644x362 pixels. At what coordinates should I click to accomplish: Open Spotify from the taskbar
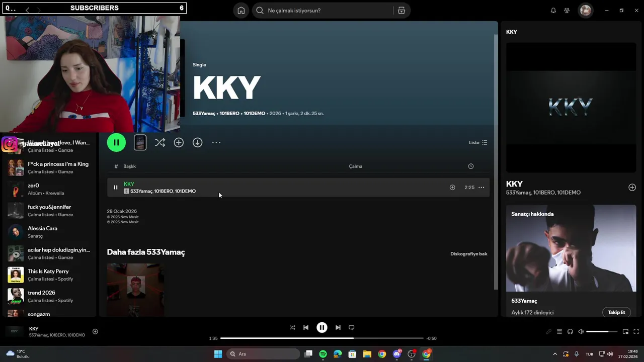click(x=323, y=354)
